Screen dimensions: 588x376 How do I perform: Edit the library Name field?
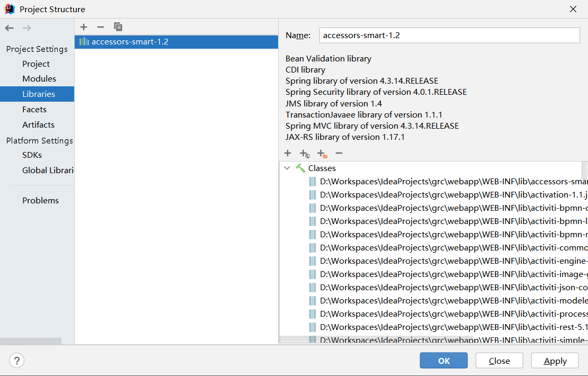click(450, 35)
